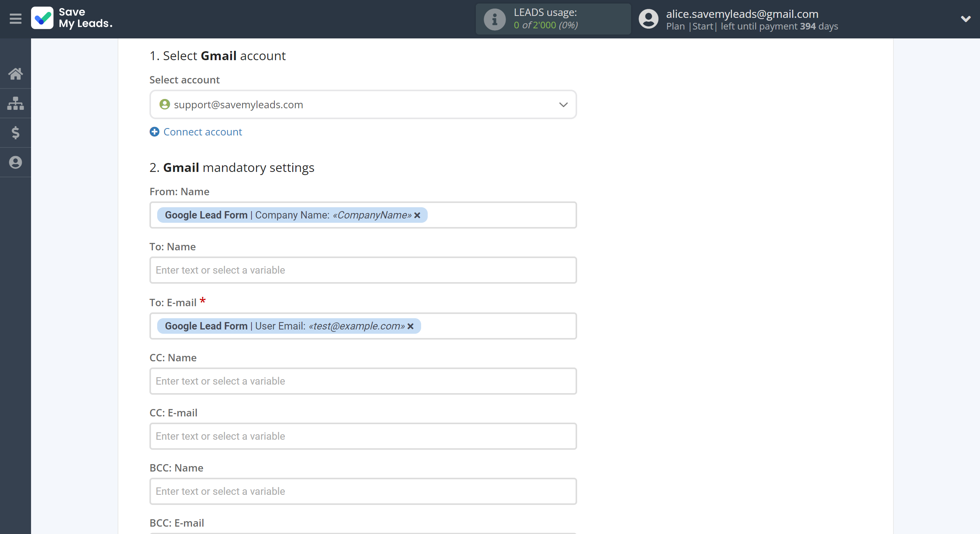Click the Connect account link
Screen dimensions: 980x534
point(203,132)
